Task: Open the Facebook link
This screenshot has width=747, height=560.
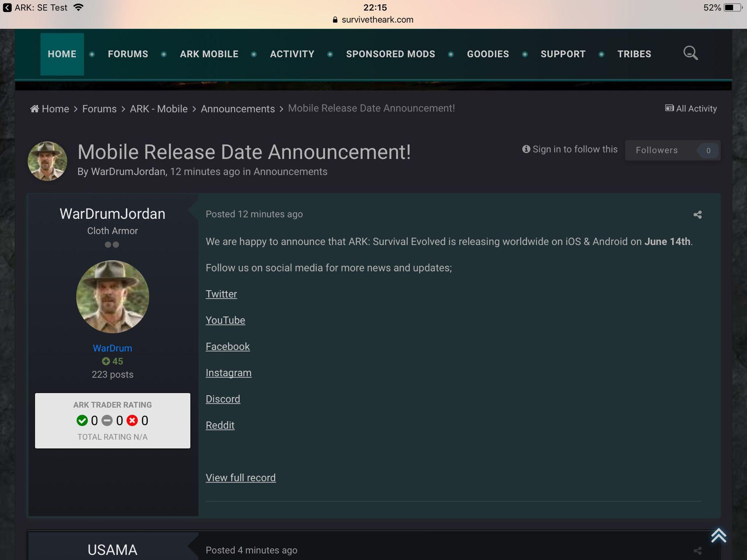Action: tap(228, 346)
